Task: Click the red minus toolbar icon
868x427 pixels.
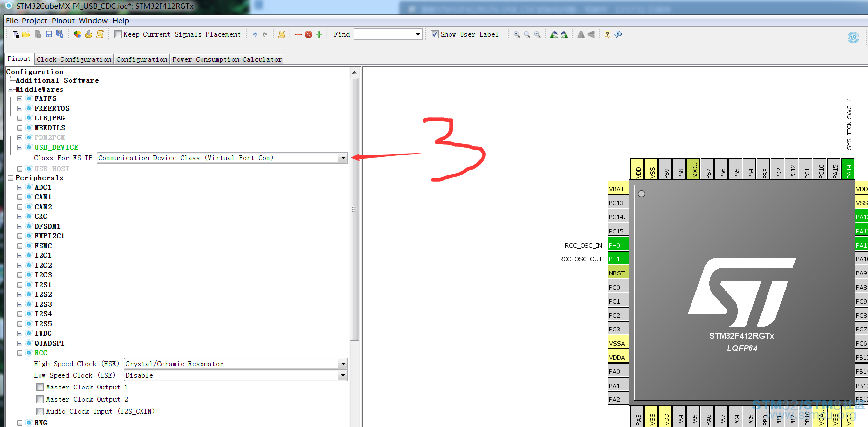Action: click(x=298, y=35)
